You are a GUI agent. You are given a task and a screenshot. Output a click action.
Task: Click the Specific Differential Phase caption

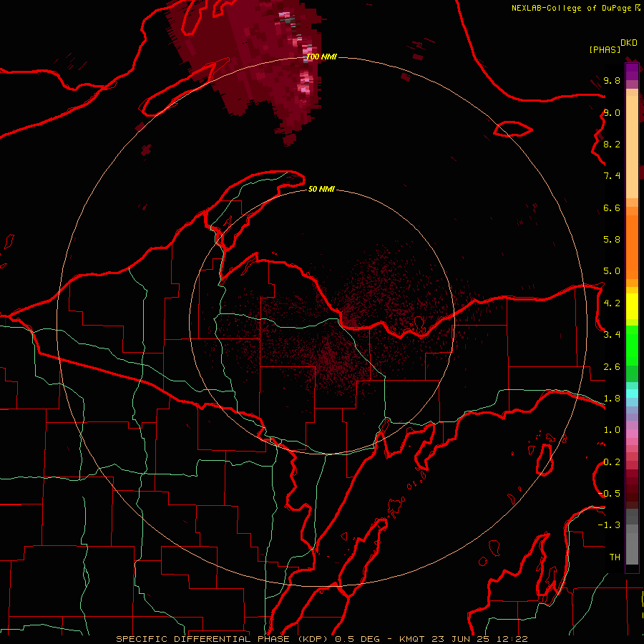321,639
